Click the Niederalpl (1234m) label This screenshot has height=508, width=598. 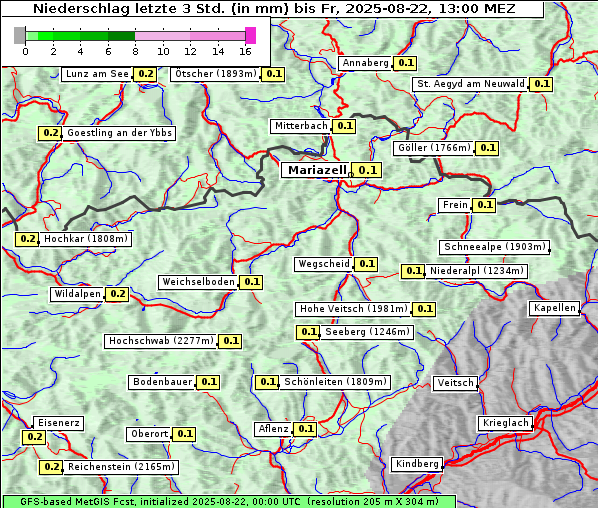pos(477,271)
